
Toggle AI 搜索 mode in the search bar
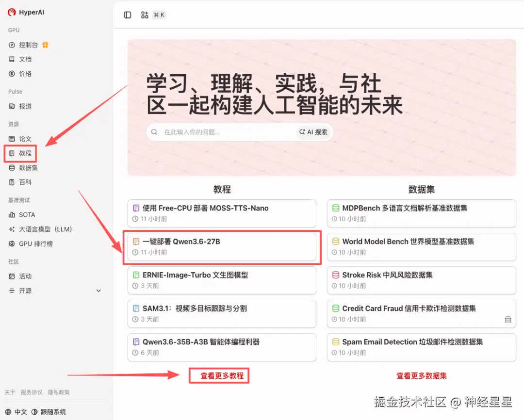click(x=313, y=132)
